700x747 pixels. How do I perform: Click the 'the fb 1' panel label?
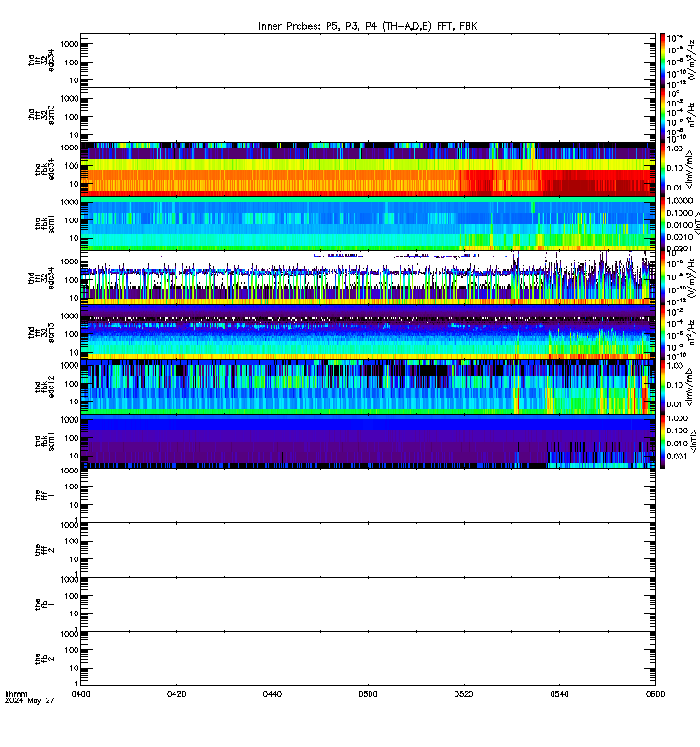[45, 604]
